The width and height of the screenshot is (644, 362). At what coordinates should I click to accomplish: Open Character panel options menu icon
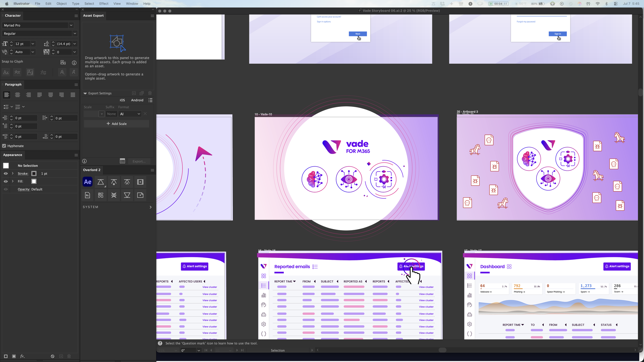[x=76, y=16]
